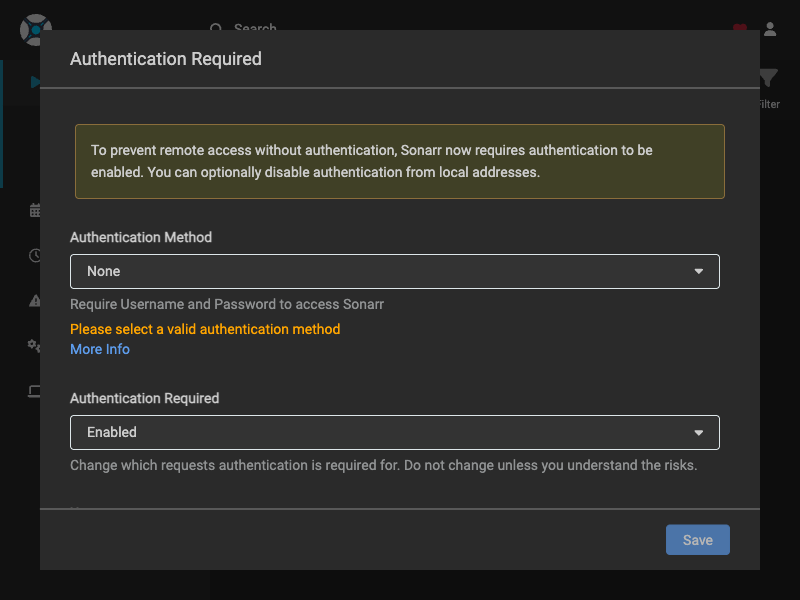Click the Authentication Method field label
The width and height of the screenshot is (800, 600).
[x=141, y=237]
